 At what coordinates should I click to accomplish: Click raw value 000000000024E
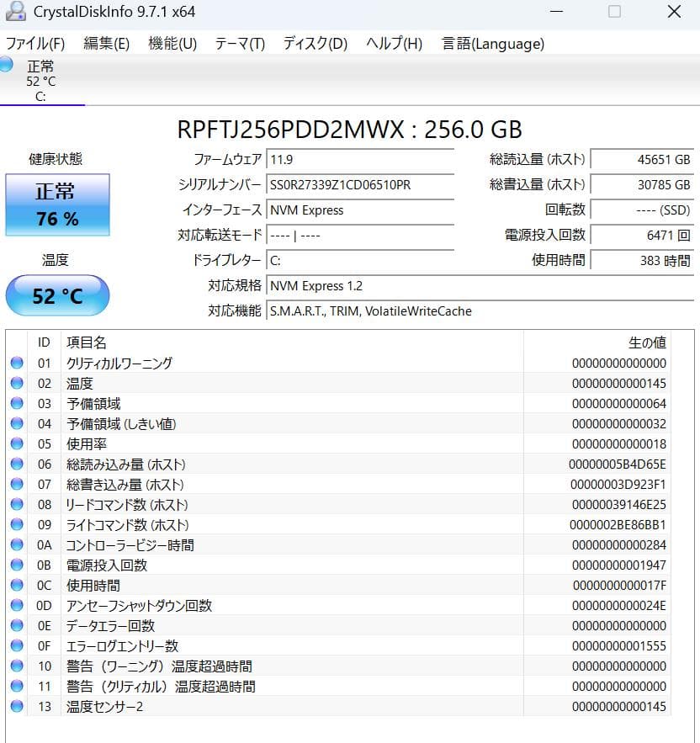619,606
